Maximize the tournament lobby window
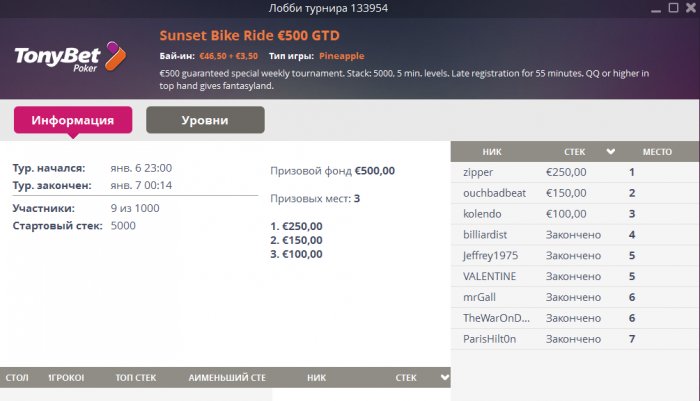Image resolution: width=700 pixels, height=401 pixels. 673,8
